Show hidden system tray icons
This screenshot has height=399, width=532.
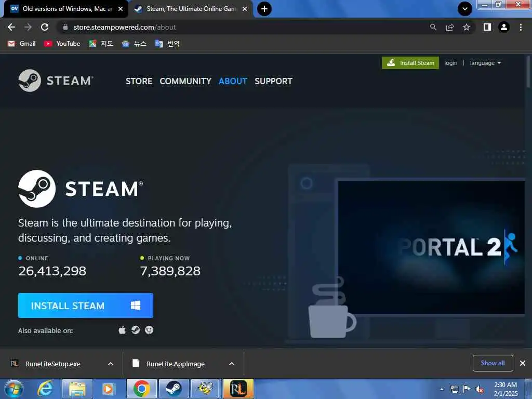(442, 389)
